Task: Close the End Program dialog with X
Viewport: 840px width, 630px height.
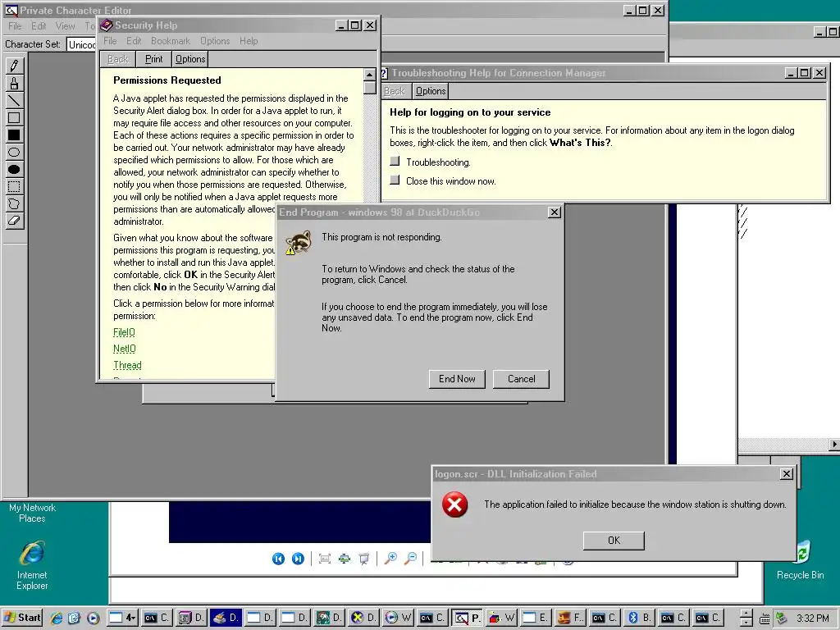Action: pos(555,212)
